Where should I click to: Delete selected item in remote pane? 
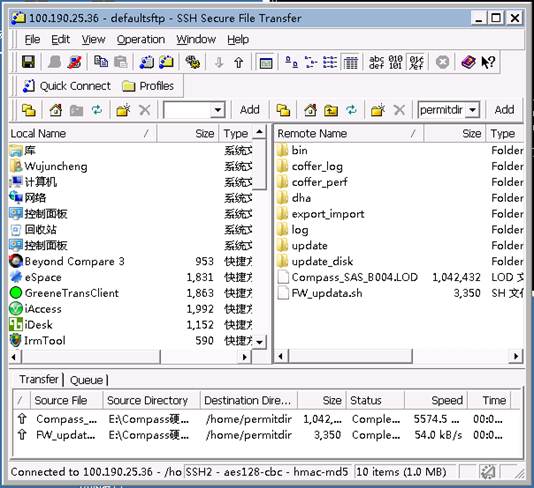coord(399,110)
